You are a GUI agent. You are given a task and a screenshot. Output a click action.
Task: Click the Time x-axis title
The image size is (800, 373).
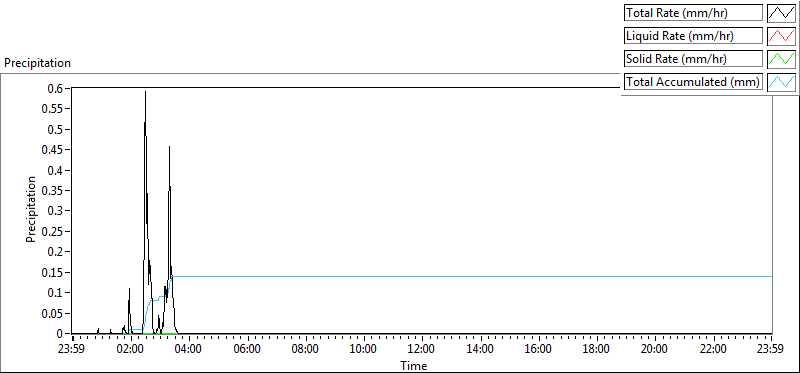click(414, 365)
